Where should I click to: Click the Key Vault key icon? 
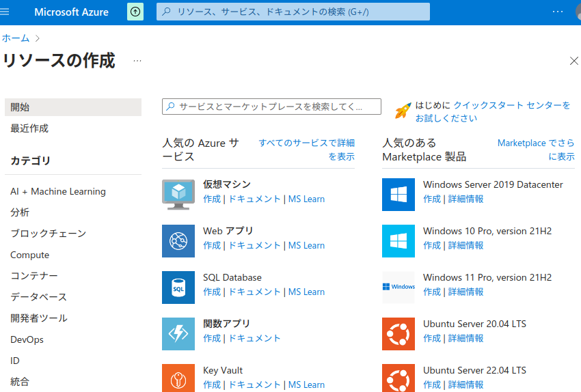pos(178,378)
